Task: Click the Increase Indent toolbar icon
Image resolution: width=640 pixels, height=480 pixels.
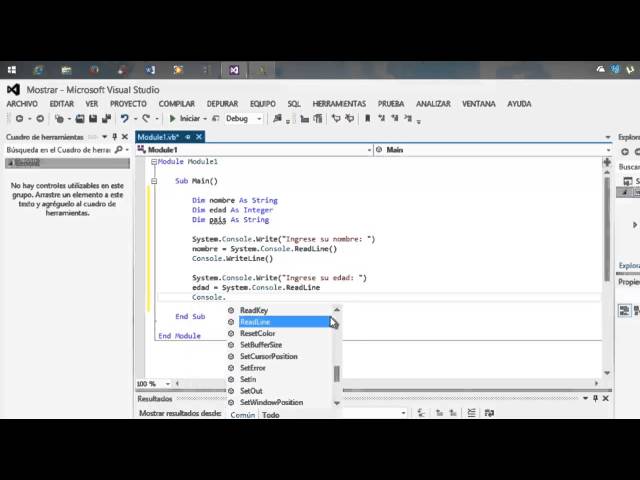Action: (x=318, y=119)
